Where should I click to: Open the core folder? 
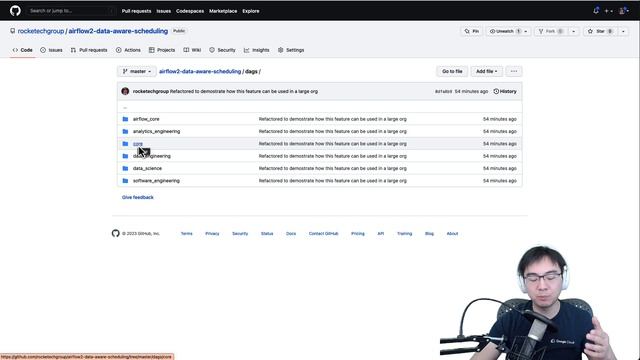[x=138, y=144]
